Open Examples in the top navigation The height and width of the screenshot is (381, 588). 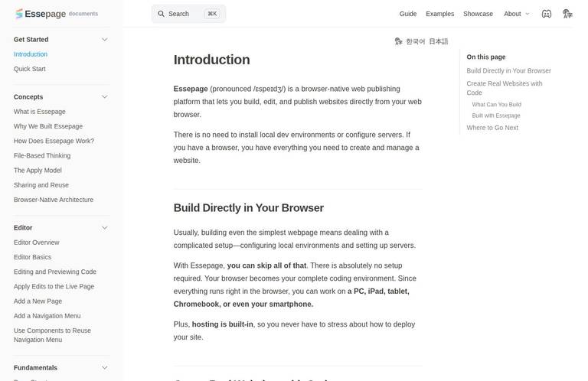(439, 14)
